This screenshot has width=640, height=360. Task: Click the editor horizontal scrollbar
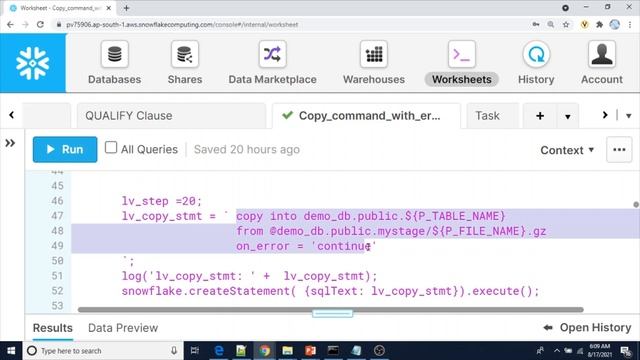click(331, 309)
